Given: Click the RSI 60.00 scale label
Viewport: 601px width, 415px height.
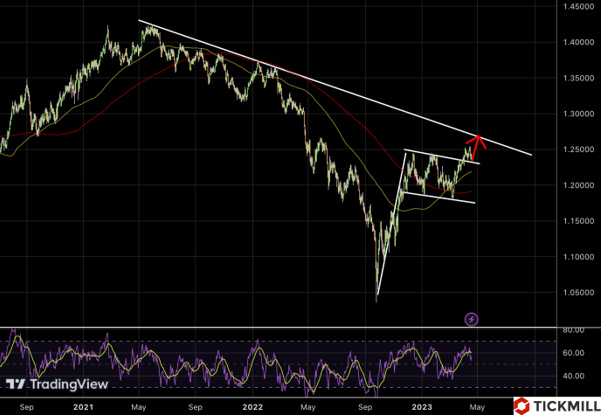Looking at the screenshot, I should tap(573, 353).
